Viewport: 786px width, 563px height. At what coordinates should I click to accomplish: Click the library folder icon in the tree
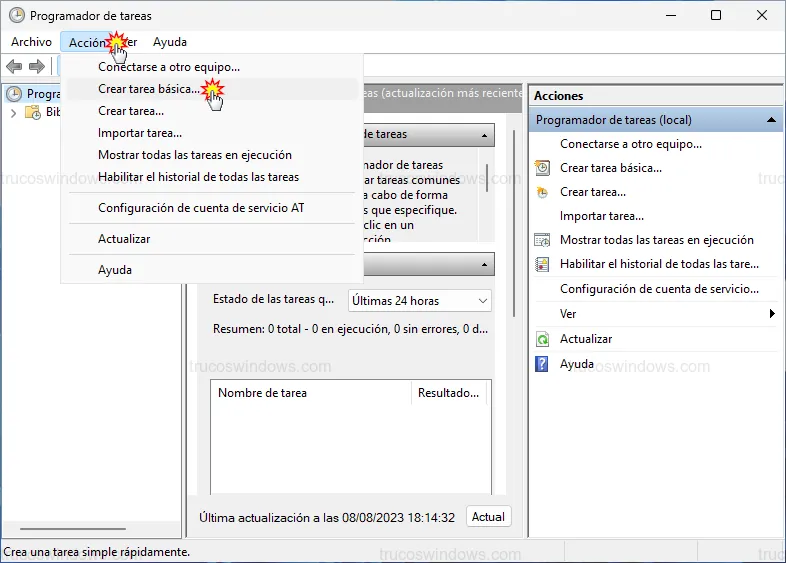tap(32, 113)
